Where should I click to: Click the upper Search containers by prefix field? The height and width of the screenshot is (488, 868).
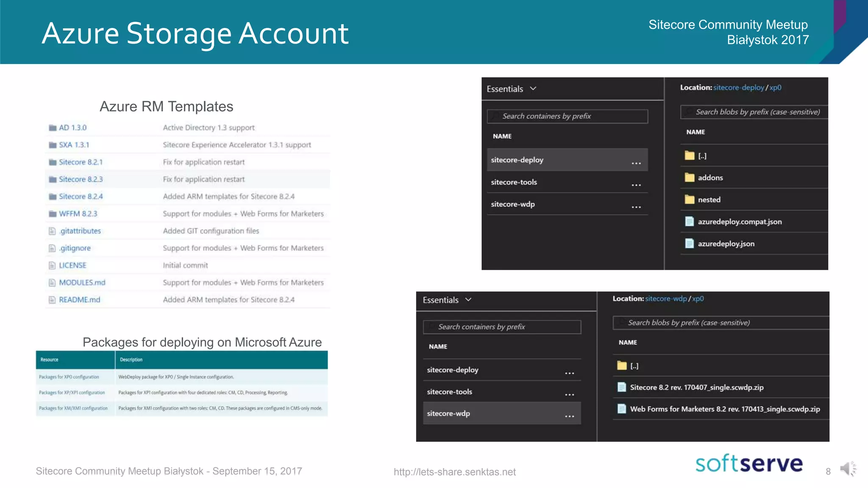click(x=568, y=116)
